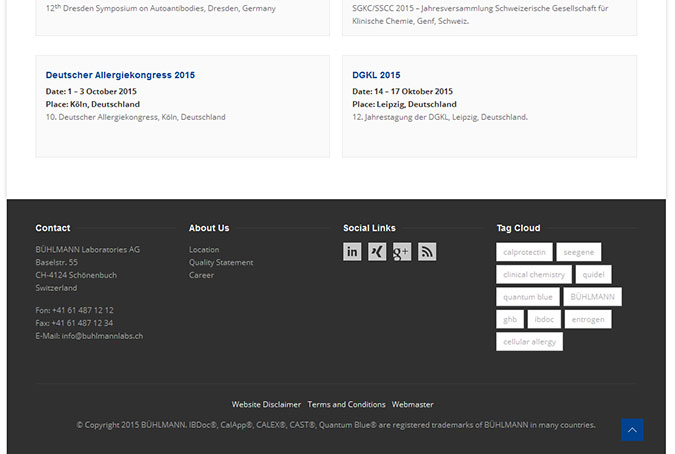The height and width of the screenshot is (454, 675).
Task: Select the quantum blue tag
Action: click(x=527, y=296)
